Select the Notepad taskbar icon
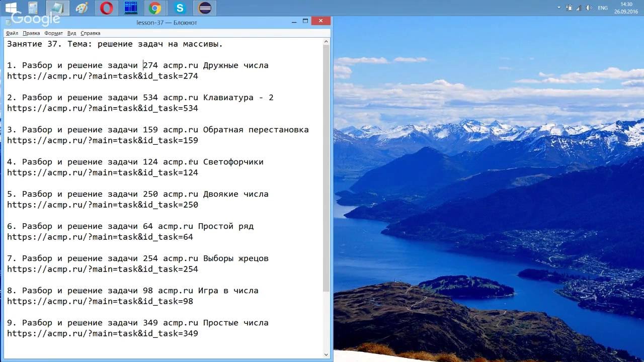 coord(58,8)
